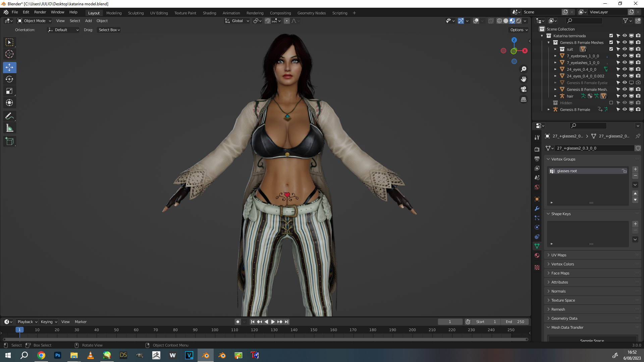Viewport: 644px width, 362px height.
Task: Toggle the snapping magnet in the header
Action: (x=268, y=21)
